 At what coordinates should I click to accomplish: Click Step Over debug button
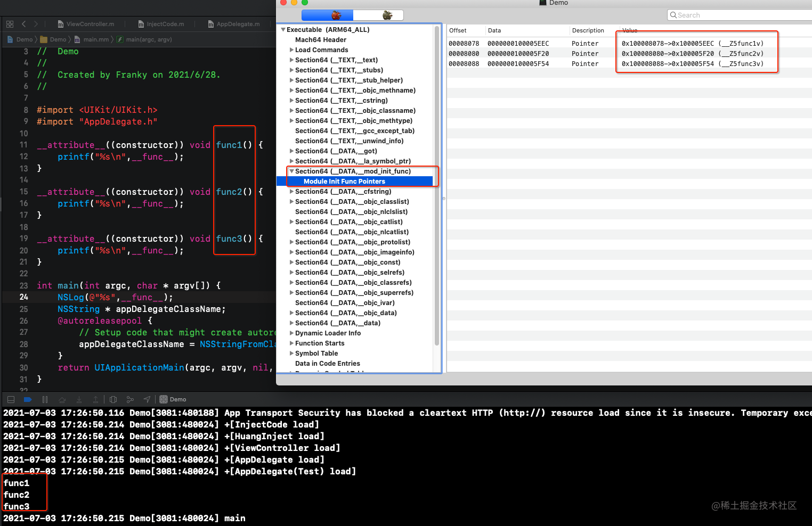tap(62, 399)
